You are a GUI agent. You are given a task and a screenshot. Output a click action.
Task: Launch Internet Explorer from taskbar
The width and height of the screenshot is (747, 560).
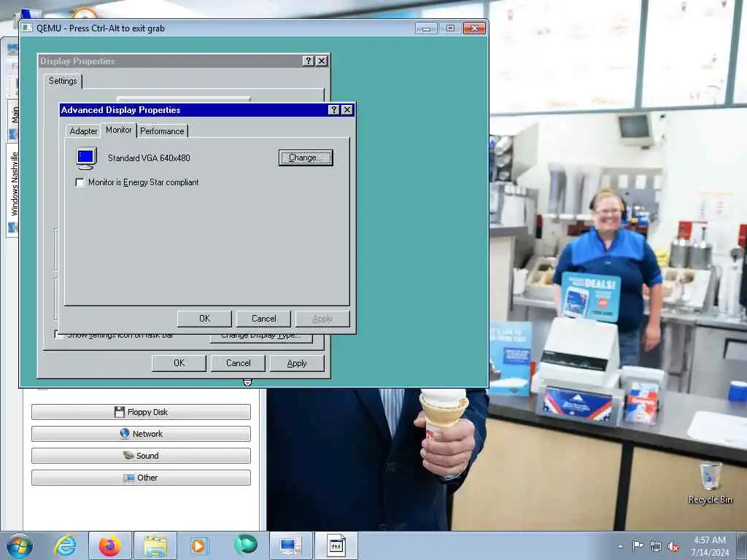coord(65,545)
